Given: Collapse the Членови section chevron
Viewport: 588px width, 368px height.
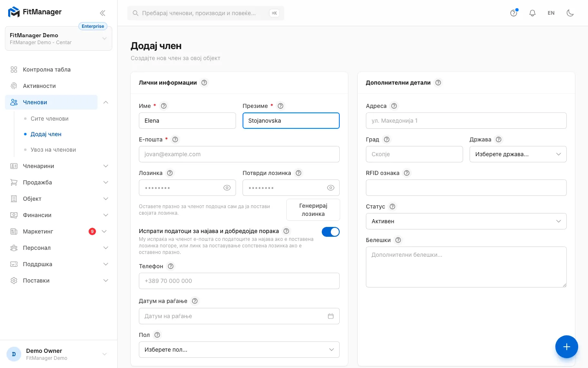Looking at the screenshot, I should (x=106, y=102).
